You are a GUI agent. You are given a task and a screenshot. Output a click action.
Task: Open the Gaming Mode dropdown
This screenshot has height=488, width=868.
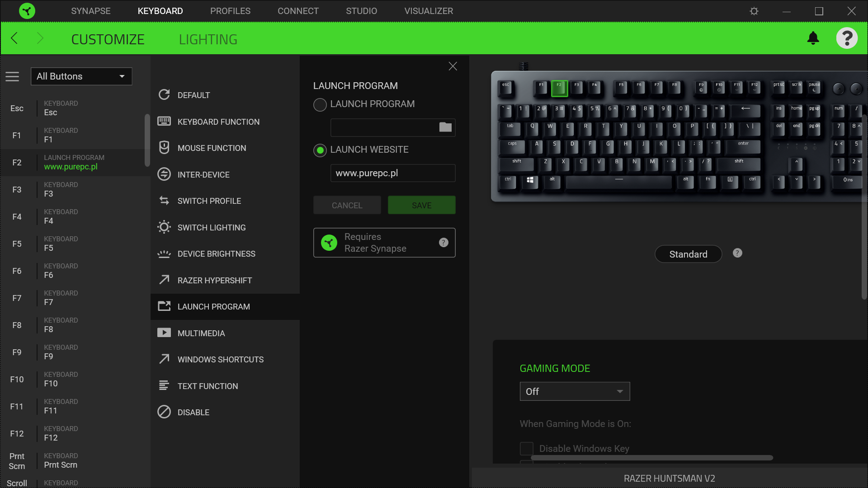(x=575, y=391)
